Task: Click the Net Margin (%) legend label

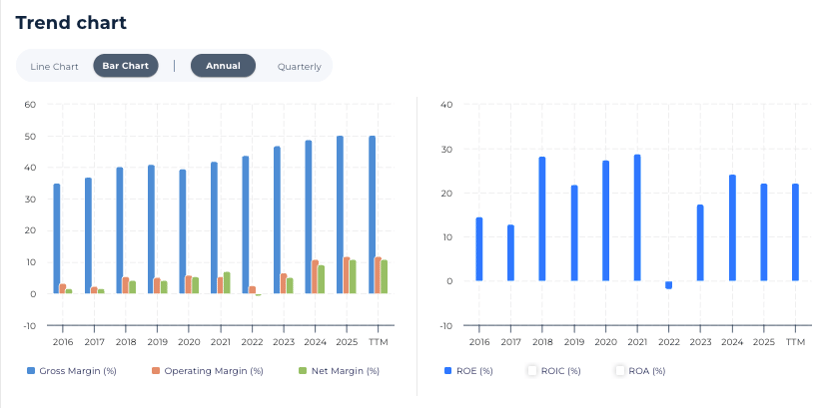Action: [345, 371]
